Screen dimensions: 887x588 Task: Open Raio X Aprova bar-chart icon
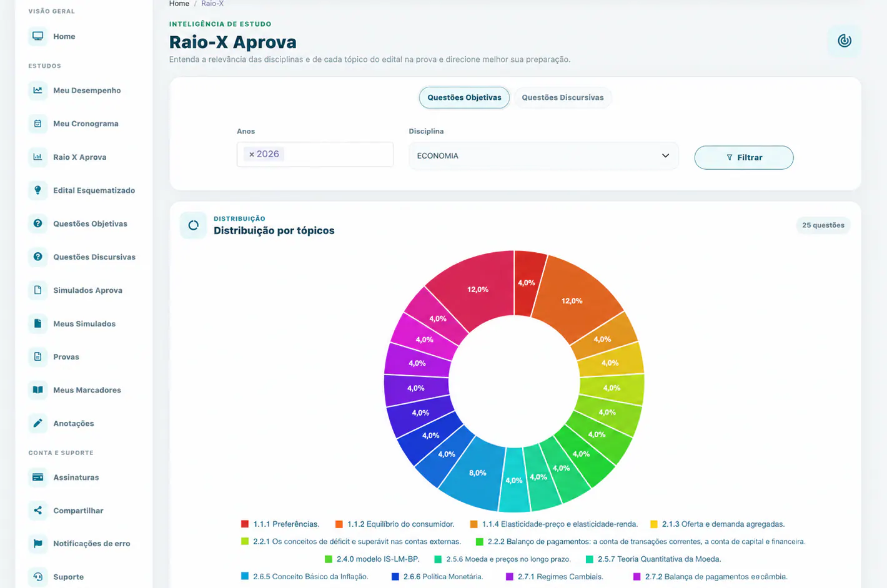pyautogui.click(x=37, y=157)
